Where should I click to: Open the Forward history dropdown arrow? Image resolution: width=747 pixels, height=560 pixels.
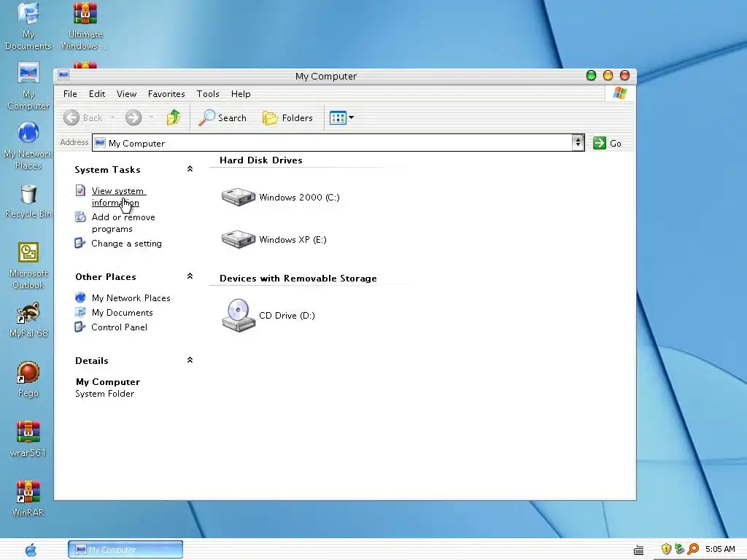click(151, 117)
